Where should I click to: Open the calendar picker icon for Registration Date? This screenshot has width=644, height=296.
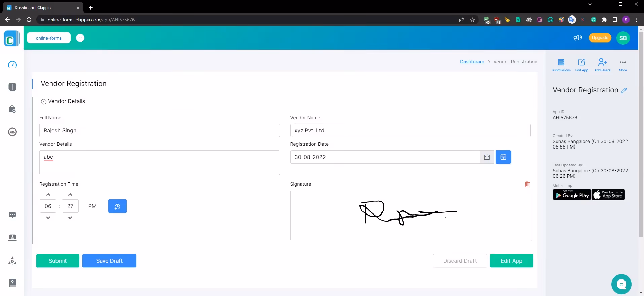pyautogui.click(x=487, y=157)
